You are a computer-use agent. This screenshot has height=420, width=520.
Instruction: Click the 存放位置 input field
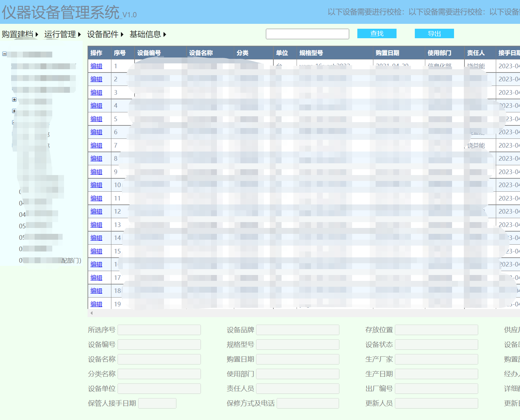(436, 330)
